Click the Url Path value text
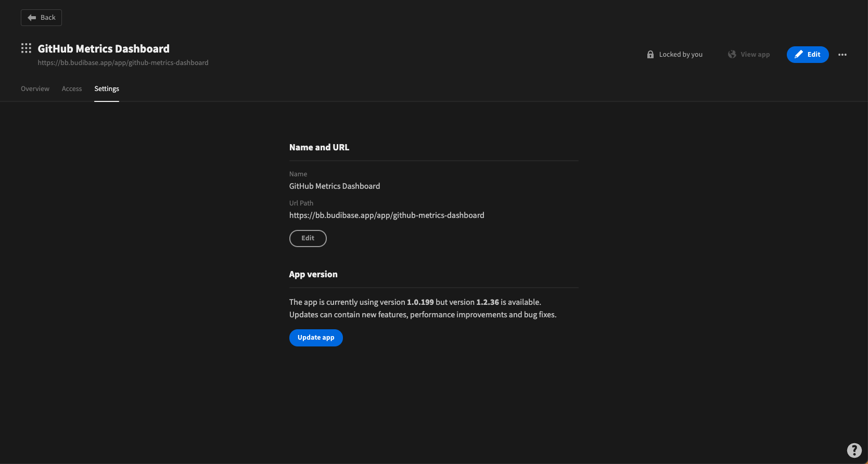Image resolution: width=868 pixels, height=464 pixels. click(387, 215)
